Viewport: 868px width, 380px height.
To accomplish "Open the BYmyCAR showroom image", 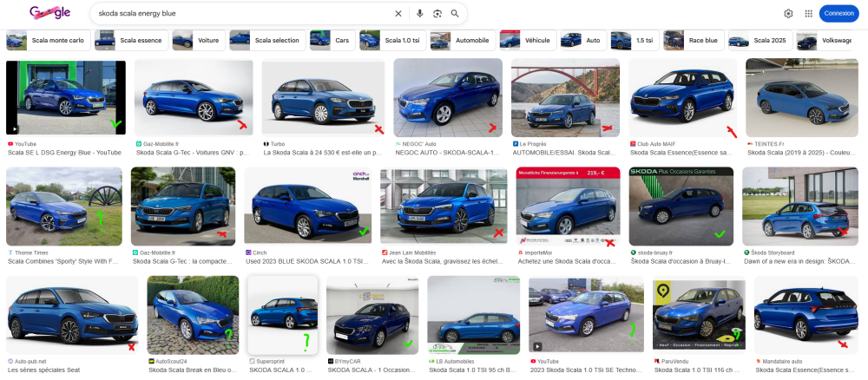I will 372,315.
